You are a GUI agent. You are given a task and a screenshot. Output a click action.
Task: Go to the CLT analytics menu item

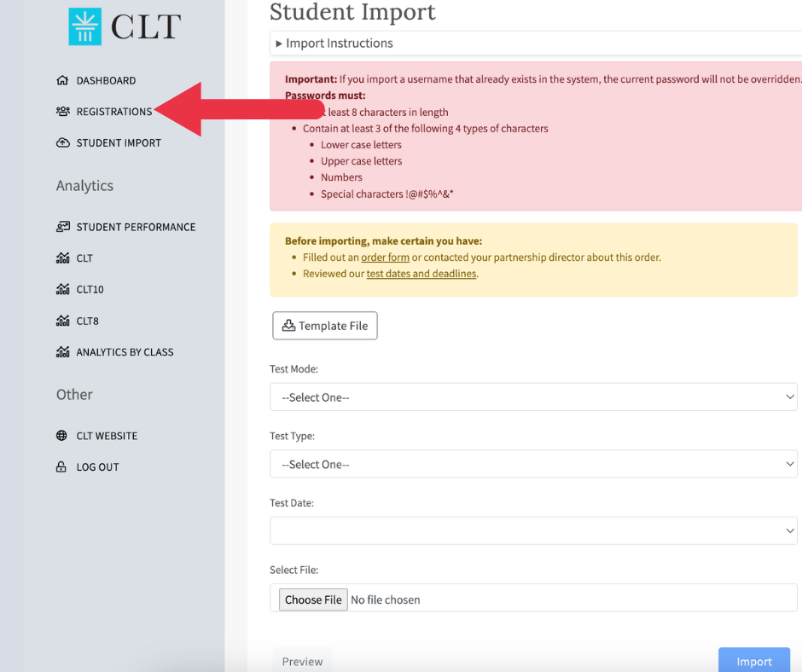coord(84,258)
